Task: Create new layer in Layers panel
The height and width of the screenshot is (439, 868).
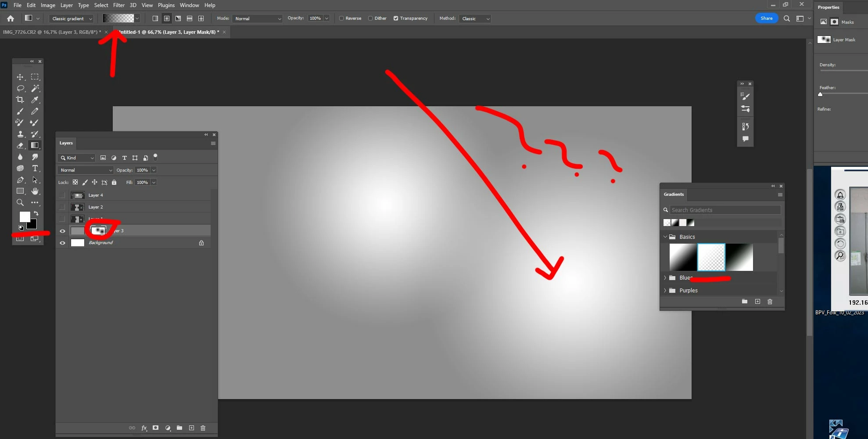Action: [191, 428]
